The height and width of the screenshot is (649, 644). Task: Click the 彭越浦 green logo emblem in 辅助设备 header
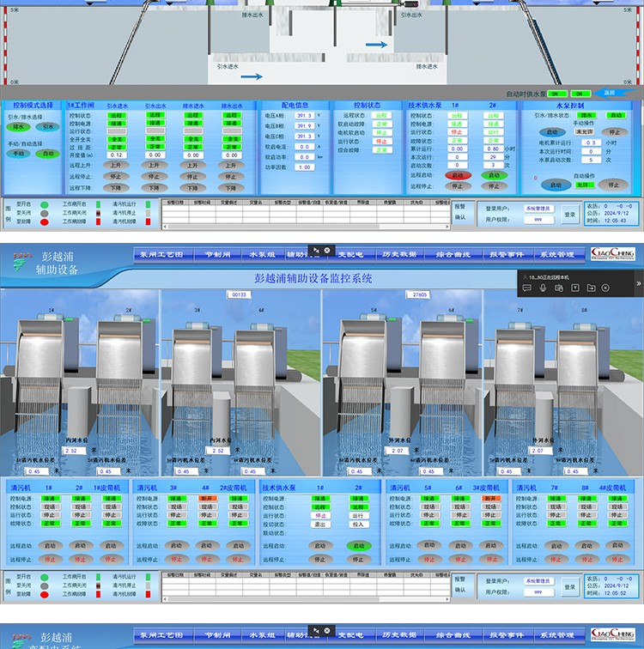pos(21,262)
